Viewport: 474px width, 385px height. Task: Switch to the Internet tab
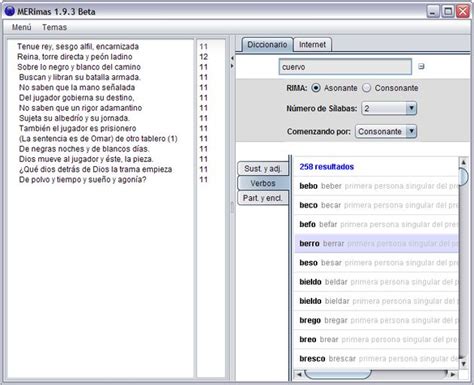(x=312, y=45)
